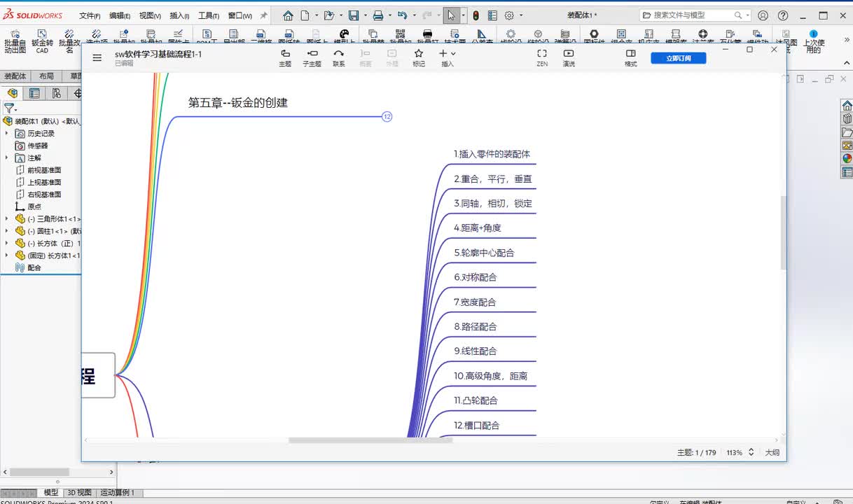Switch to the 运动算例 1 tab
Viewport: 853px width, 504px height.
coord(117,493)
